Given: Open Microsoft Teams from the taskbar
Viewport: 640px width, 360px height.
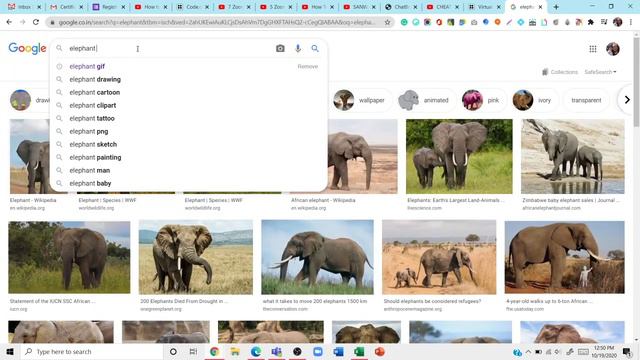Looking at the screenshot, I should [x=276, y=351].
